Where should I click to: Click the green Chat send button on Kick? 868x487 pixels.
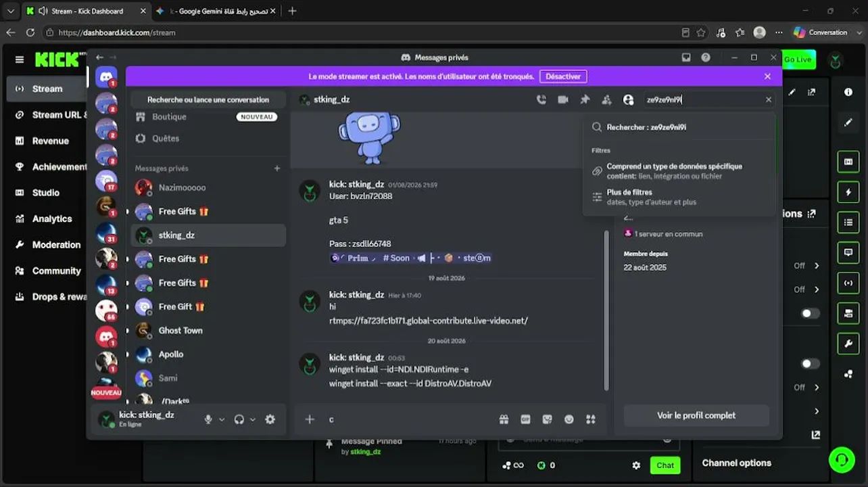point(665,465)
